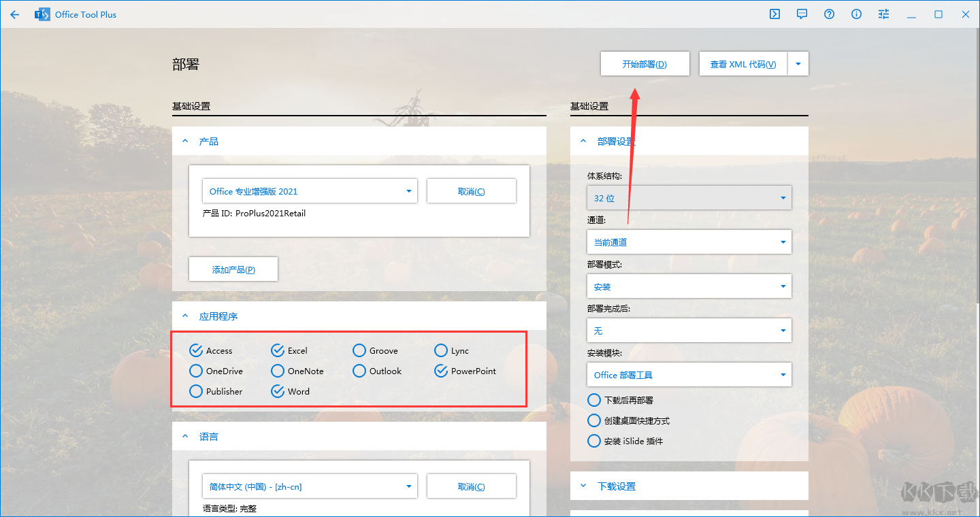
Task: Select the 下载后再部署 radio option
Action: click(593, 400)
